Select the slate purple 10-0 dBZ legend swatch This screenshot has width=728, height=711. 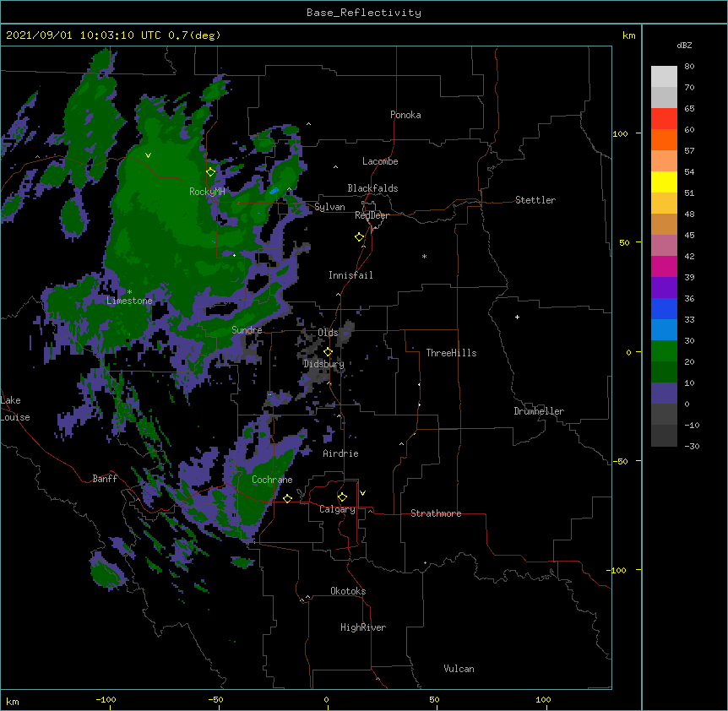coord(664,393)
